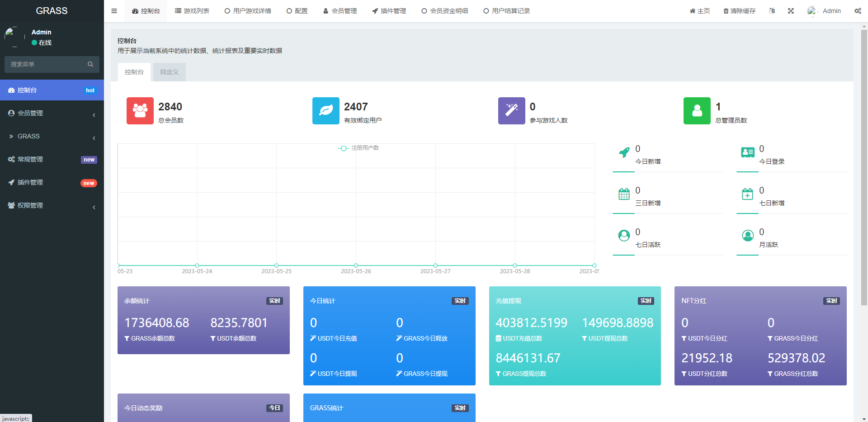Open the 用户结算记录 menu item
Screen dimensions: 868x422
(506, 10)
